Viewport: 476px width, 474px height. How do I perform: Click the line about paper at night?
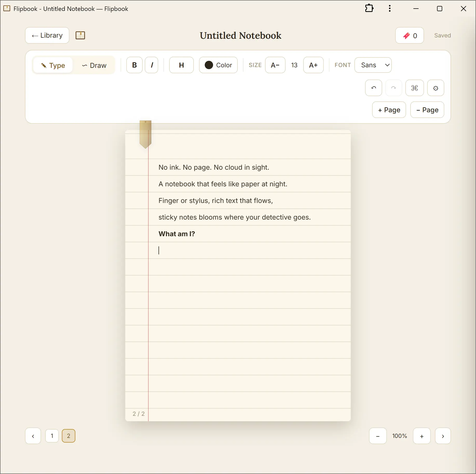coord(223,184)
